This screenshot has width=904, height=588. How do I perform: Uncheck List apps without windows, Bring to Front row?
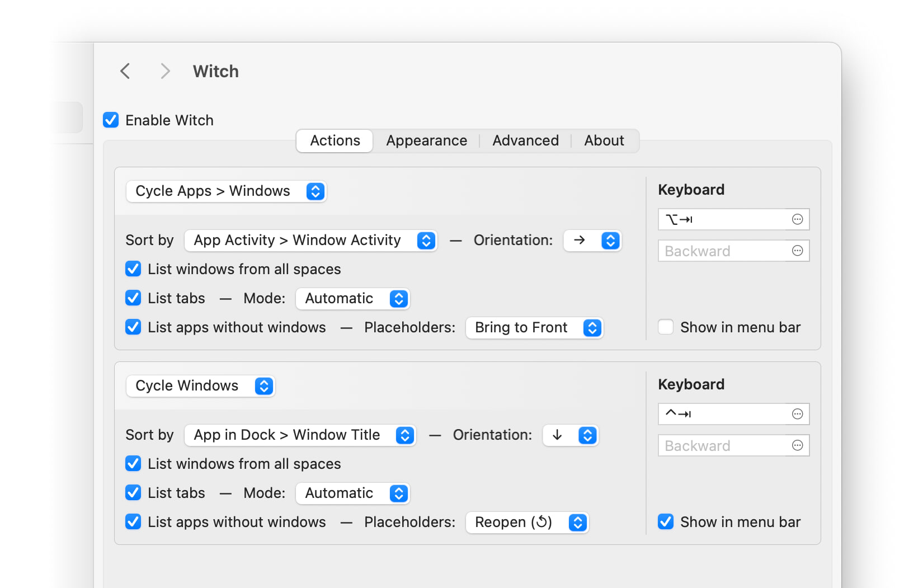coord(133,327)
